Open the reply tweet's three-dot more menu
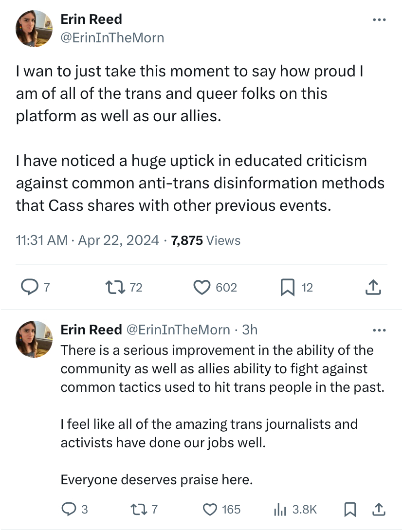 [379, 330]
